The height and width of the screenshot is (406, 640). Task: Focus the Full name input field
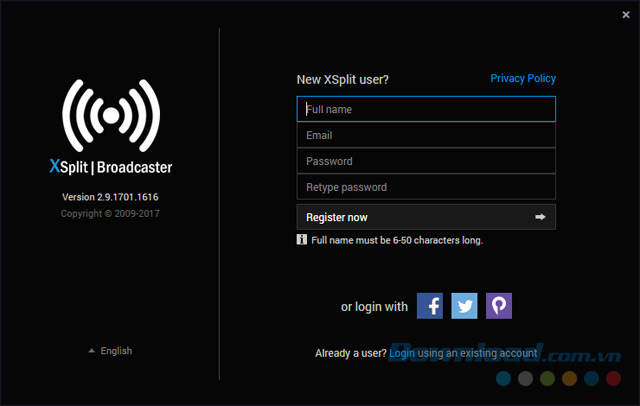pos(426,109)
